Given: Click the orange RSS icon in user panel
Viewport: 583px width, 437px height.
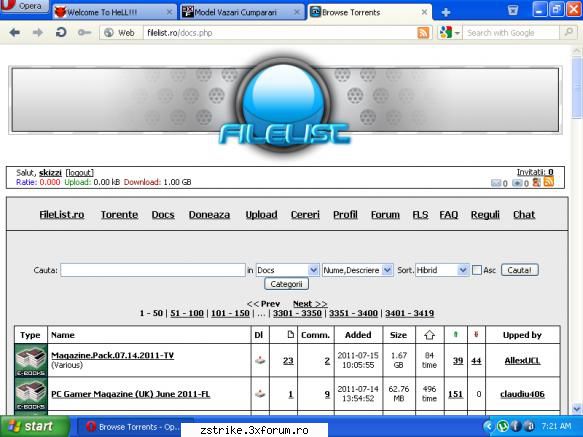Looking at the screenshot, I should tap(549, 181).
